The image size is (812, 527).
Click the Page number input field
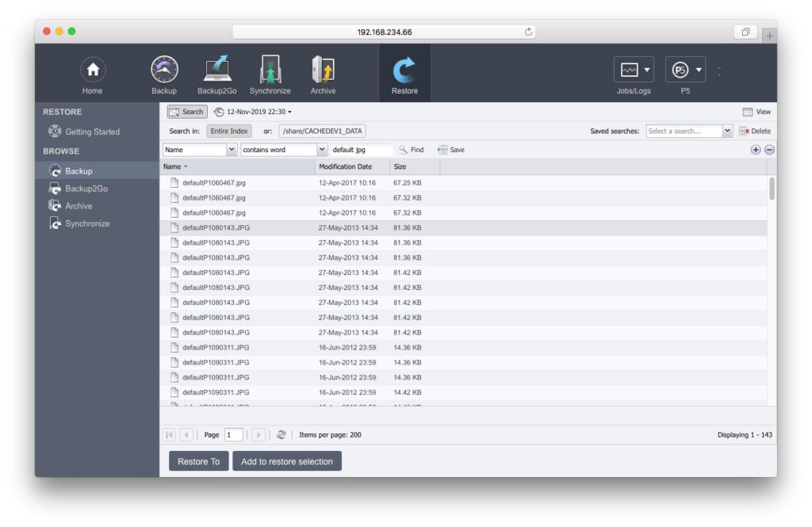point(233,435)
